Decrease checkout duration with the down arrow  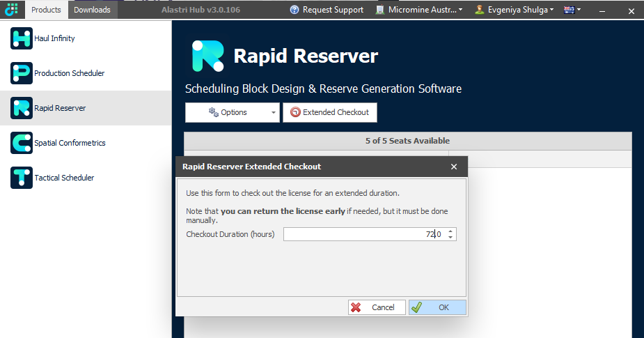pos(450,237)
